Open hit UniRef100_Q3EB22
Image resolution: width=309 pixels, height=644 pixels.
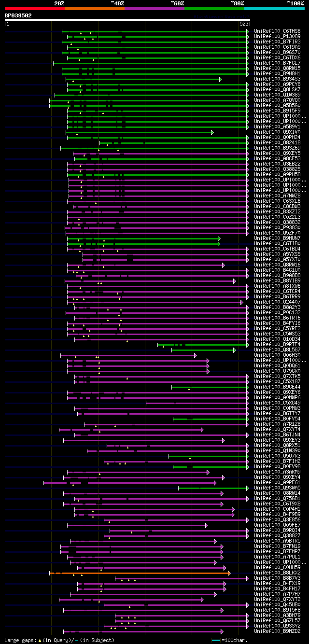277,164
